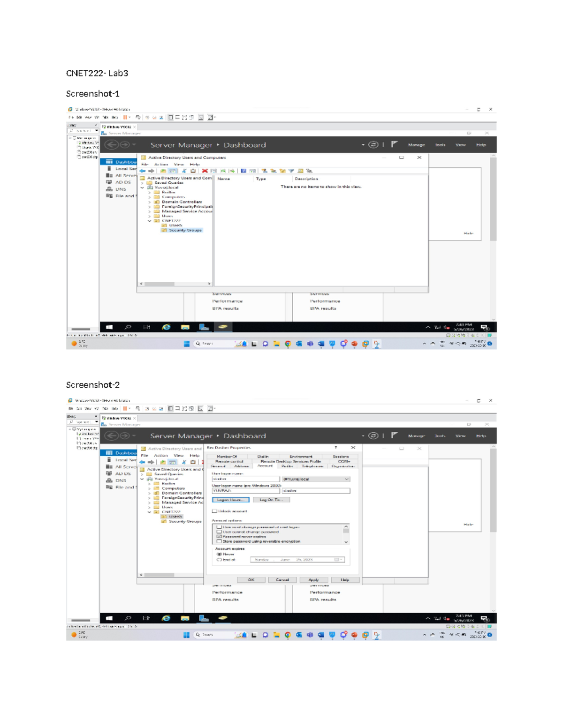Image resolution: width=563 pixels, height=728 pixels.
Task: Select the End of radio button under Account expires
Action: point(219,560)
